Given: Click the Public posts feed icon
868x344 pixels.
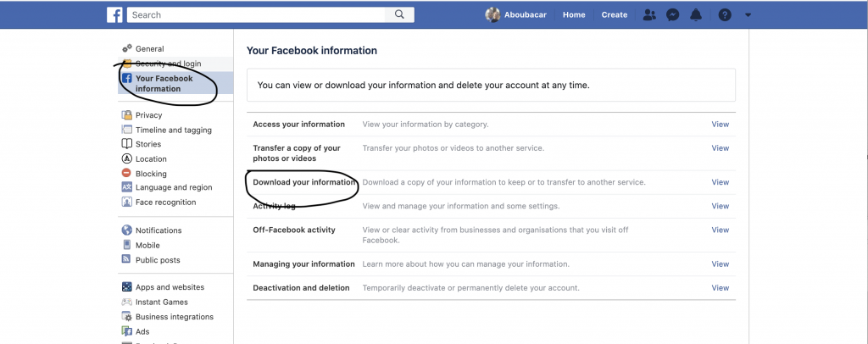Looking at the screenshot, I should tap(127, 259).
